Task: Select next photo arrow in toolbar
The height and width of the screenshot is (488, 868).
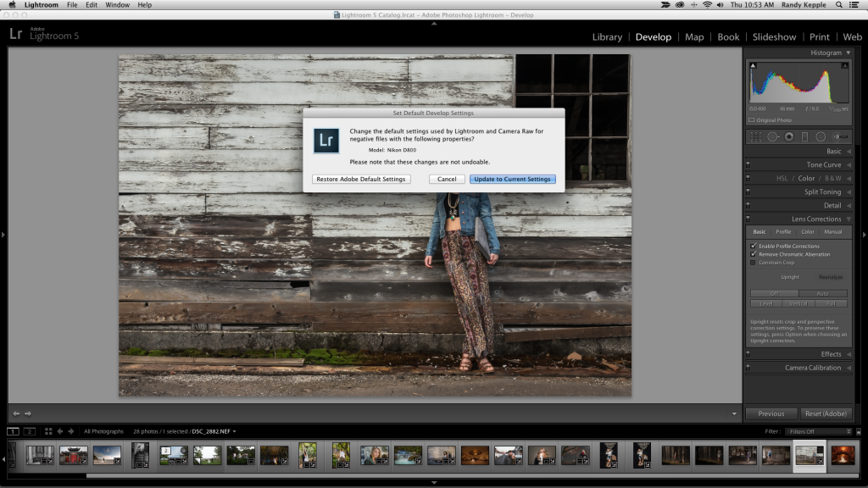Action: (x=28, y=413)
